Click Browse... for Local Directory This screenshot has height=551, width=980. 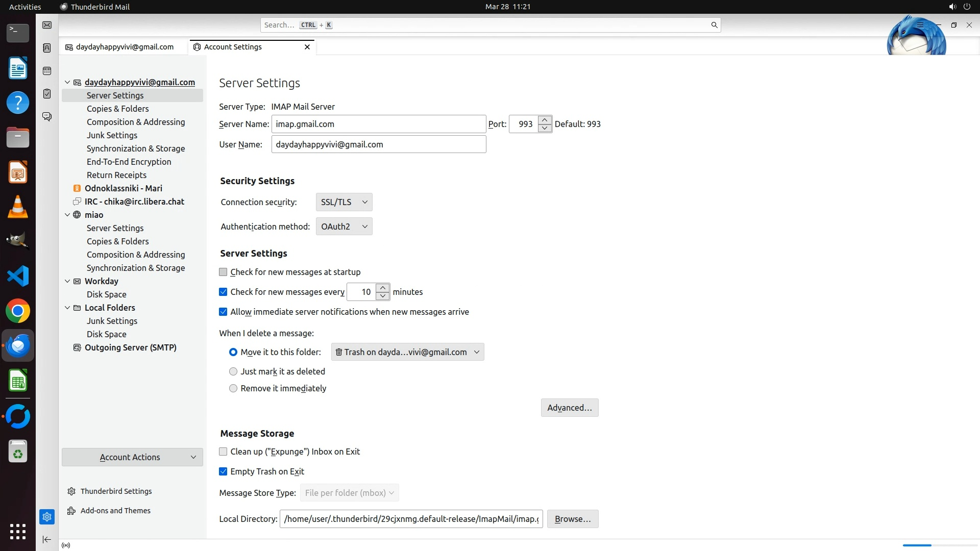pyautogui.click(x=572, y=519)
